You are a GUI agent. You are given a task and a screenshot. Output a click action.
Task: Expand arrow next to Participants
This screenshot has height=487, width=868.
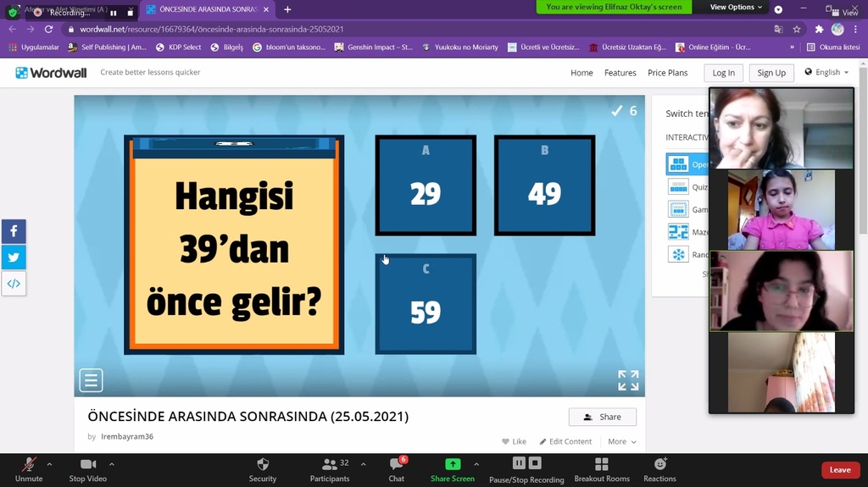363,464
